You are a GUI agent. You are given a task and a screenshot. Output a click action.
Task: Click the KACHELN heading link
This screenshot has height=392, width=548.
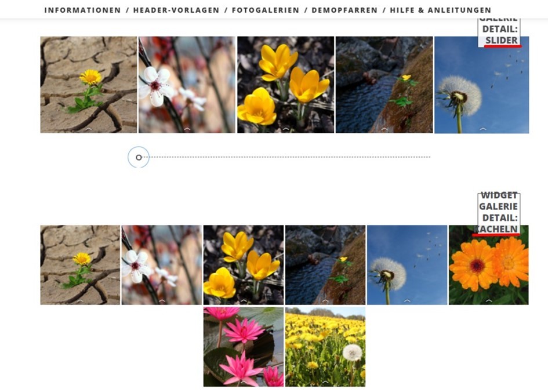[x=496, y=229]
